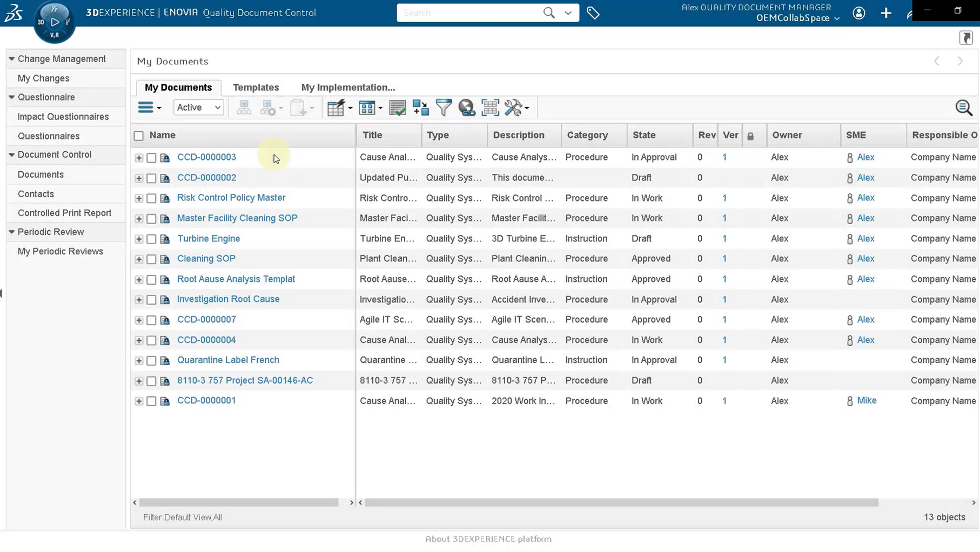Viewport: 980px width, 552px height.
Task: Click the globe link icon in toolbar
Action: (467, 107)
